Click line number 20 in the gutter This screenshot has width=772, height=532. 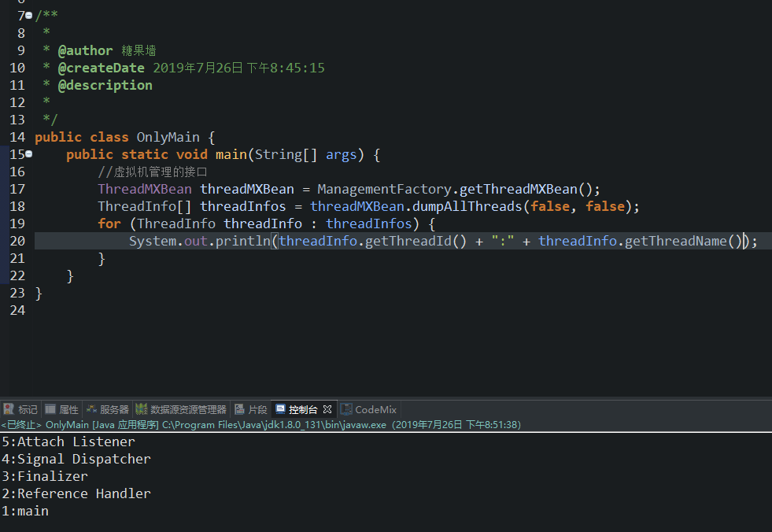click(x=17, y=241)
